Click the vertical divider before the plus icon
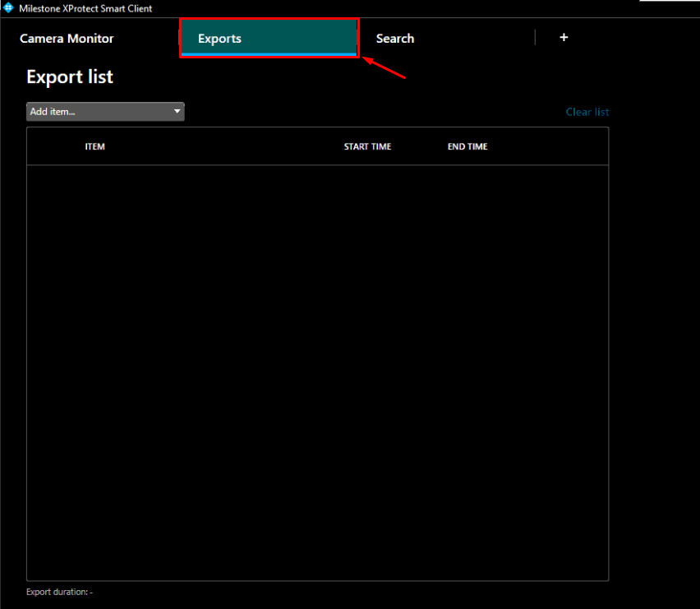Screen dimensions: 700x609 (x=535, y=38)
